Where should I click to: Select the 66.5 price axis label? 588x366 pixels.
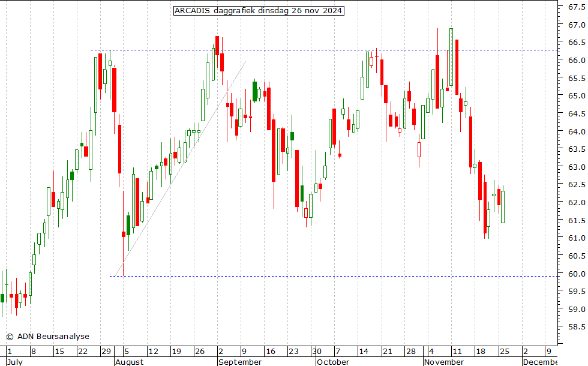577,43
